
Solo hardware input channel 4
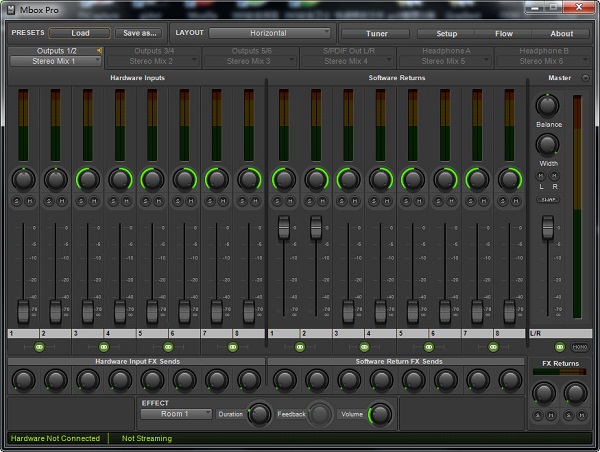[x=113, y=201]
